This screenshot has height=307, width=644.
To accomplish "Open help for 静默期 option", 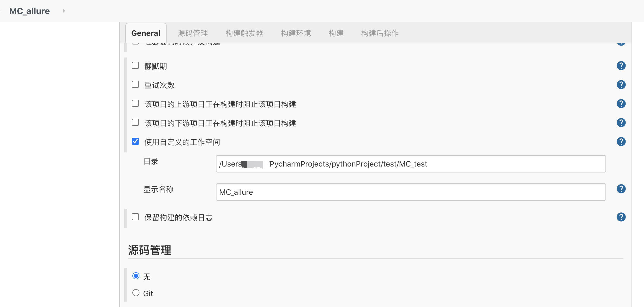I will [621, 66].
